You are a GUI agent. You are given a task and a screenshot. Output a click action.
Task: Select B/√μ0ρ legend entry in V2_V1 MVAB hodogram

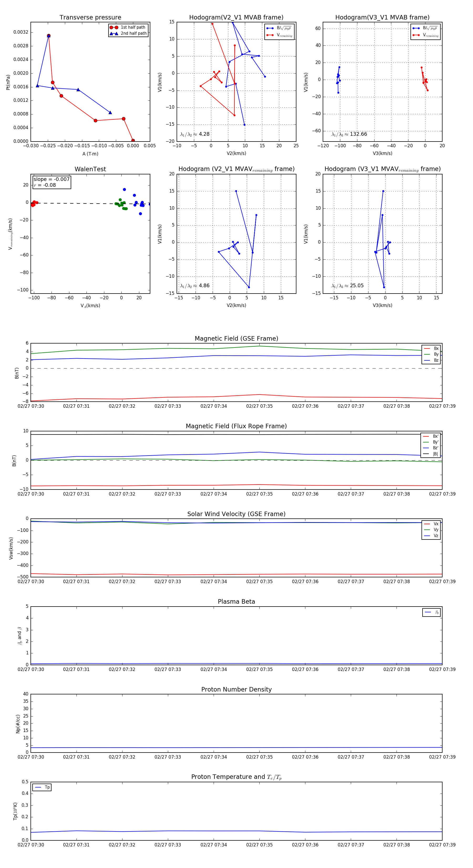[x=279, y=28]
